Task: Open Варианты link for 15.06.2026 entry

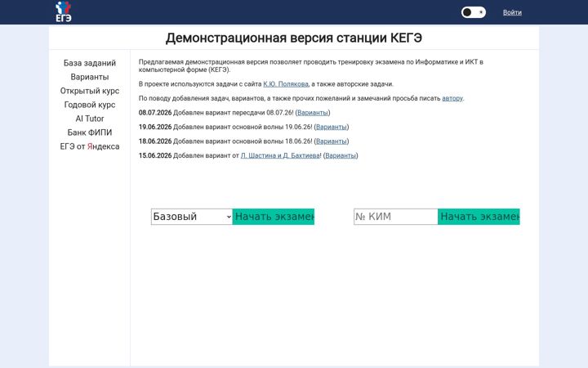Action: tap(341, 155)
